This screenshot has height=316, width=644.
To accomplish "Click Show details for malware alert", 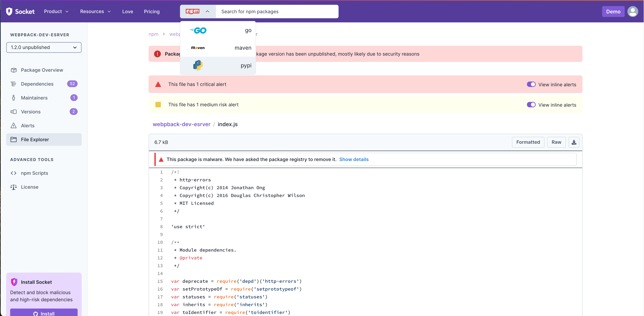I will tap(354, 160).
